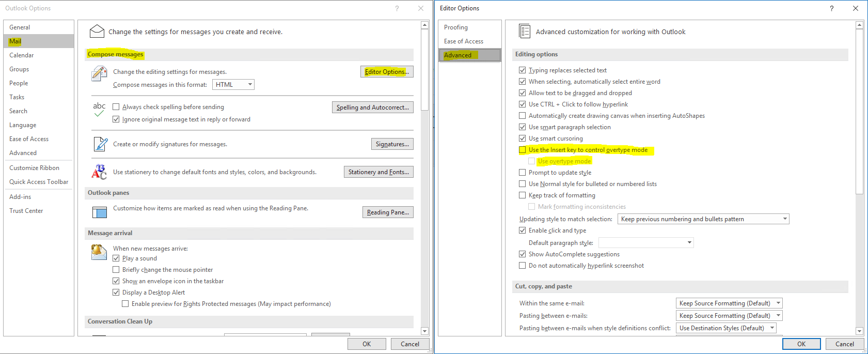This screenshot has height=354, width=868.
Task: Click the Signatures button
Action: [x=392, y=144]
